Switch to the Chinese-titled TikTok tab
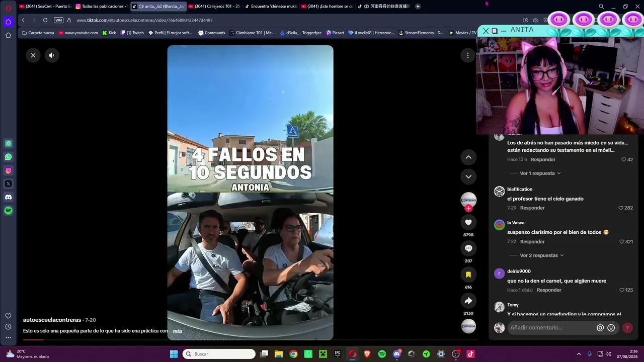This screenshot has width=644, height=362. point(384,7)
